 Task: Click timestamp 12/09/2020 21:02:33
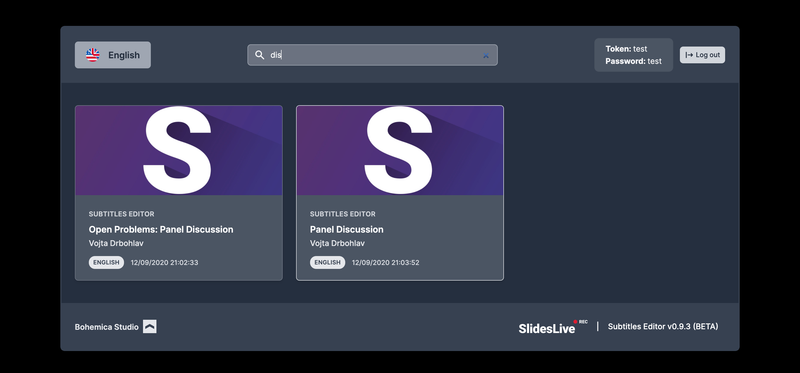pos(164,263)
